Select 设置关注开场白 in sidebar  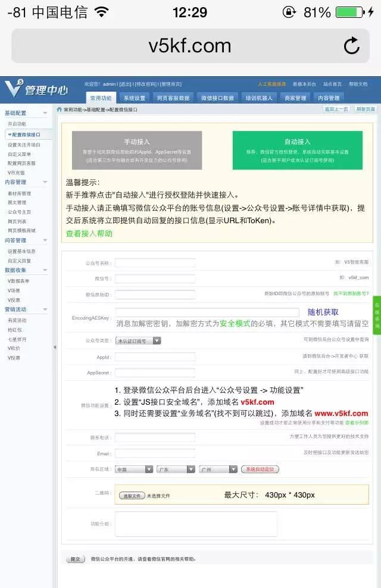tap(24, 145)
